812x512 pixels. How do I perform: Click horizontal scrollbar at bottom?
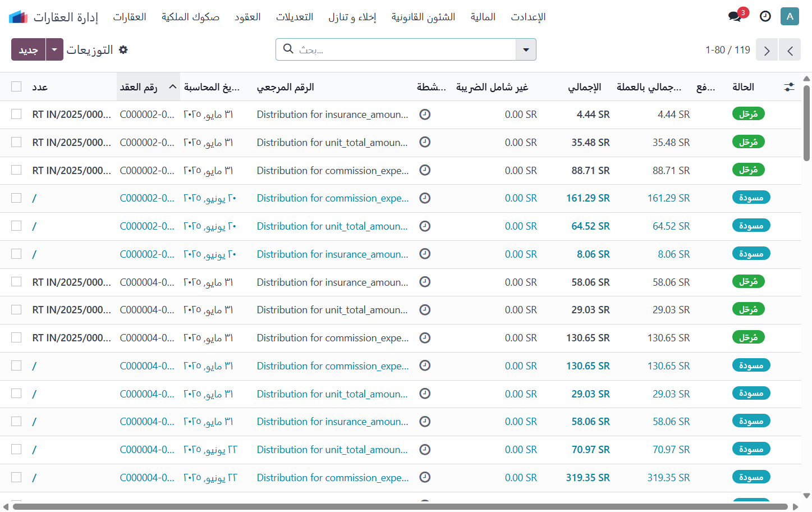(x=400, y=507)
